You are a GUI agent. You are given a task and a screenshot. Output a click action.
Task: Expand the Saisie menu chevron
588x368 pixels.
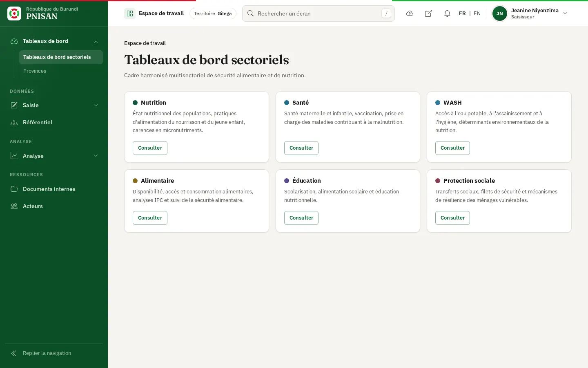click(x=96, y=105)
